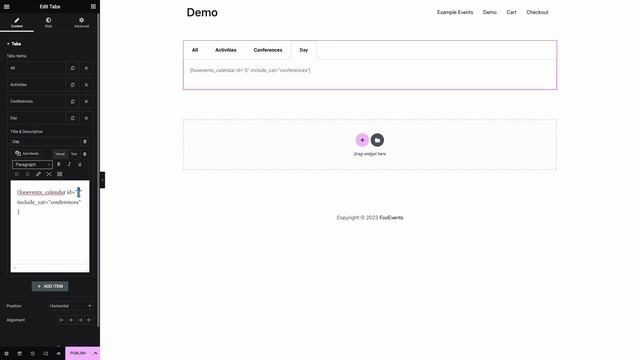Remove the Activities tab item
This screenshot has height=360, width=640.
(x=86, y=85)
